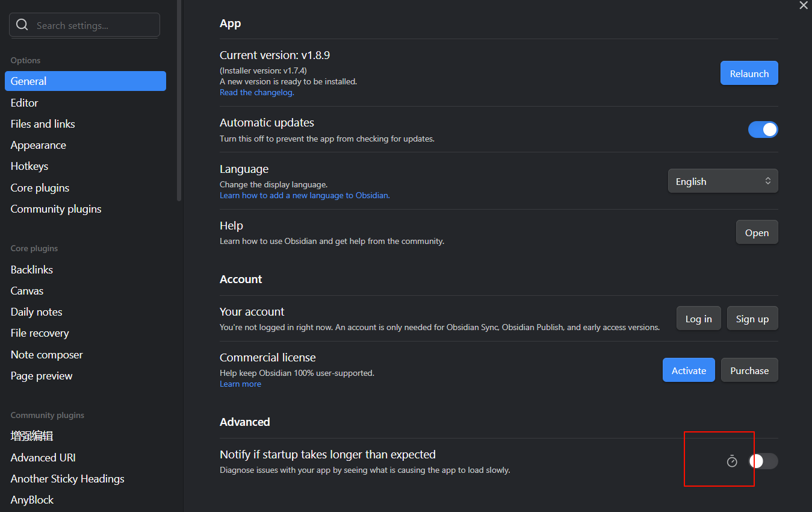Image resolution: width=812 pixels, height=512 pixels.
Task: Click the sidebar scrollbar thumb
Action: pos(179,101)
